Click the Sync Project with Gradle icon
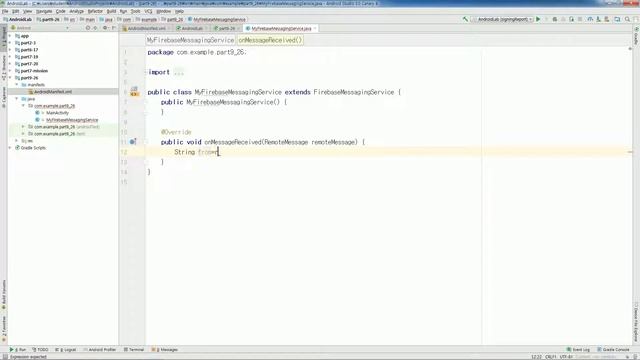The width and height of the screenshot is (640, 360). coord(590,19)
